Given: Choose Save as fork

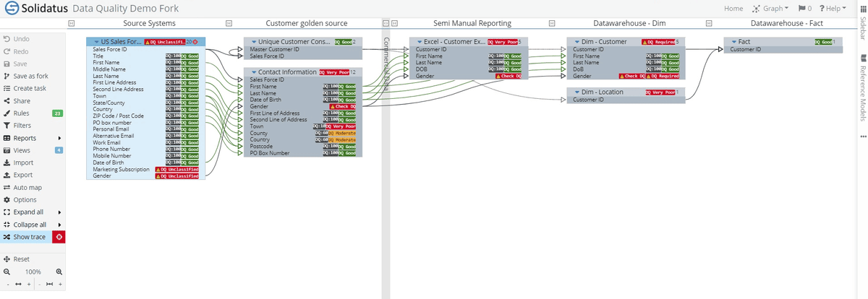Looking at the screenshot, I should click(x=31, y=76).
